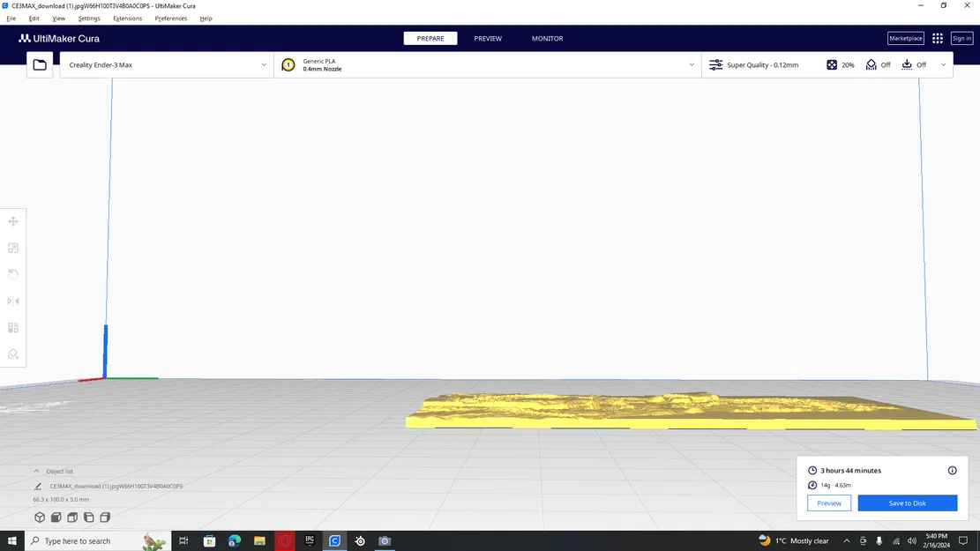The image size is (980, 551).
Task: Open Cura from the Windows taskbar
Action: (334, 541)
